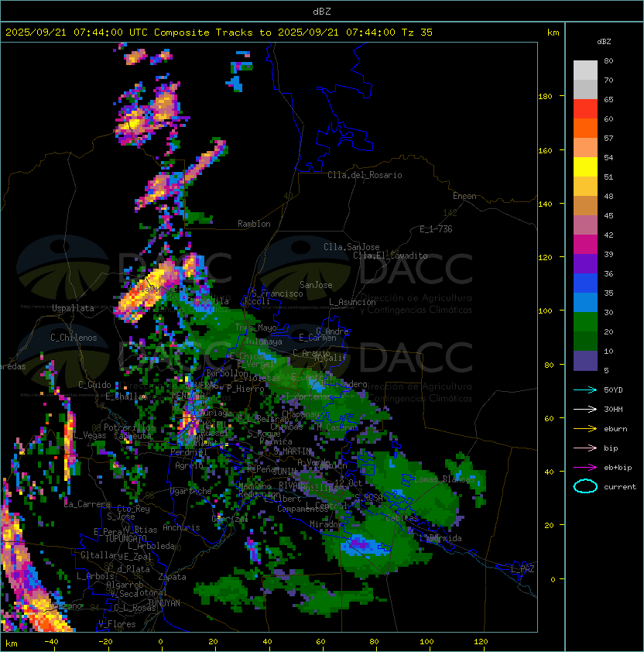The image size is (644, 652).
Task: Pick the magenta 39-42 dBZ swatch
Action: [x=585, y=245]
